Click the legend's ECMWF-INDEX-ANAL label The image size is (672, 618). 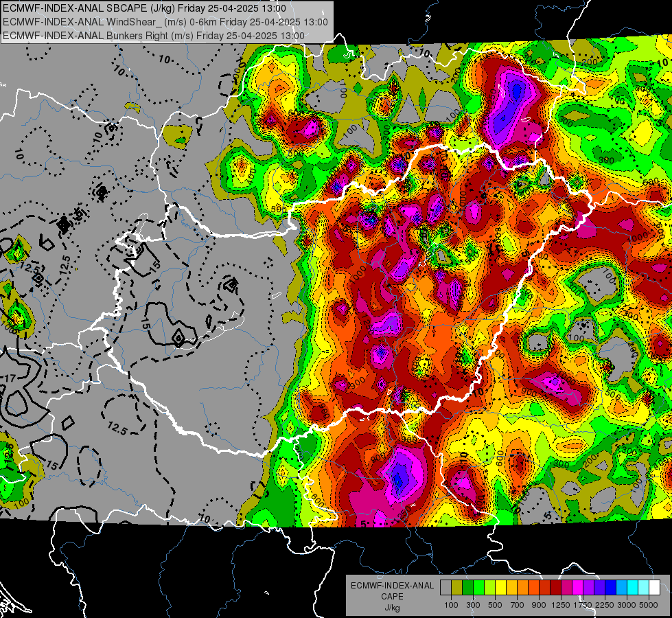393,586
